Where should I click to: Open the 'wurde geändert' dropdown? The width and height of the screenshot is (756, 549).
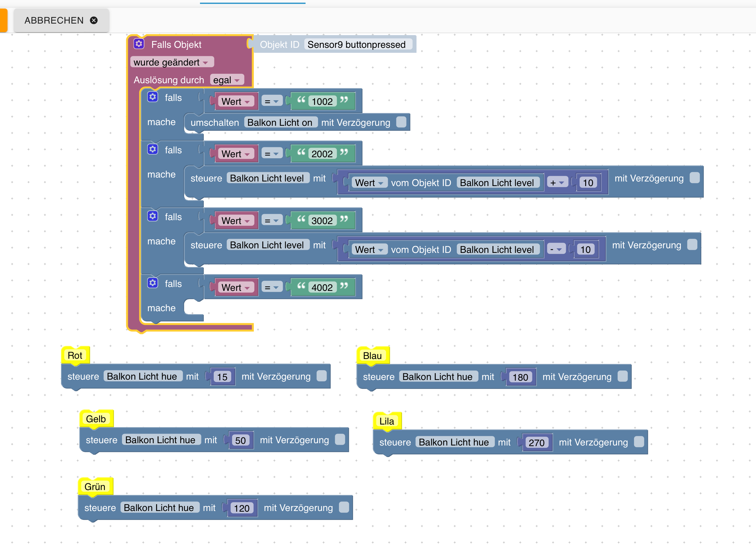tap(171, 62)
